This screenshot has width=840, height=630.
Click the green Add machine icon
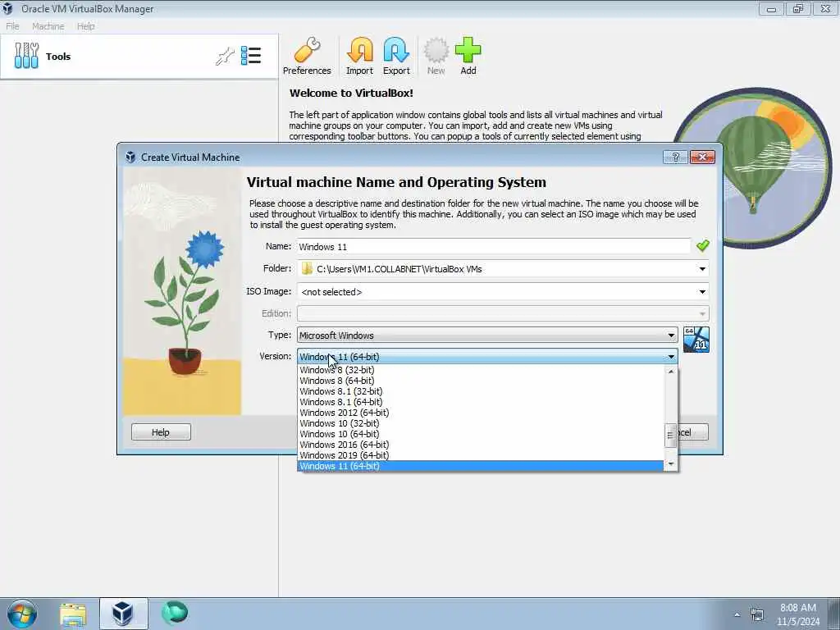pos(468,56)
